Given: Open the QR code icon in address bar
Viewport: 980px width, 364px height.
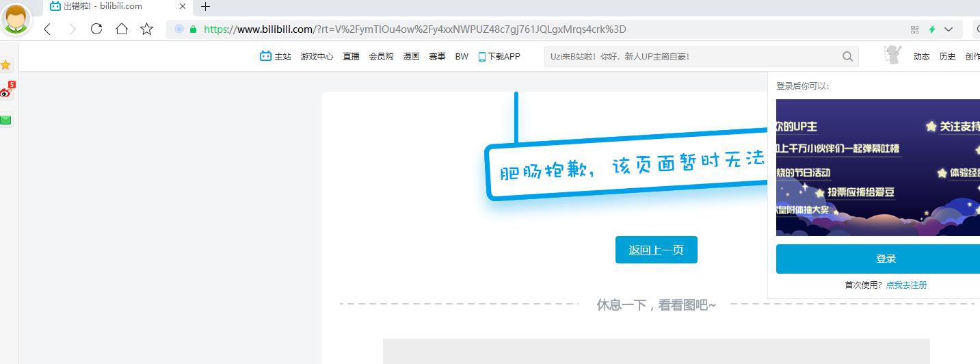Looking at the screenshot, I should (914, 29).
